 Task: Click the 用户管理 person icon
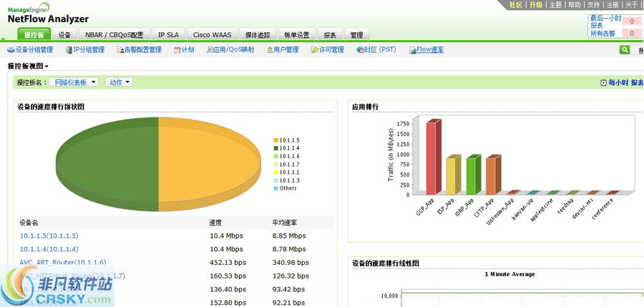click(x=270, y=49)
